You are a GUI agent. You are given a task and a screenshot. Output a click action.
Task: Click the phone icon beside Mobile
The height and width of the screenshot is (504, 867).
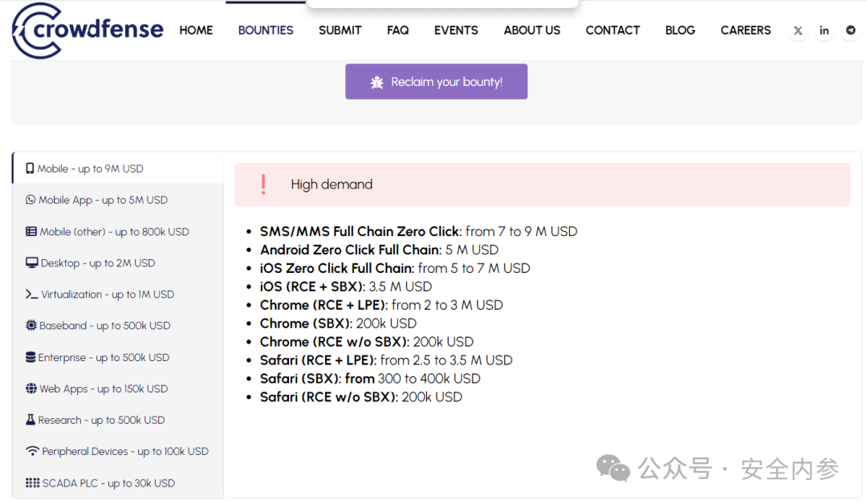30,168
